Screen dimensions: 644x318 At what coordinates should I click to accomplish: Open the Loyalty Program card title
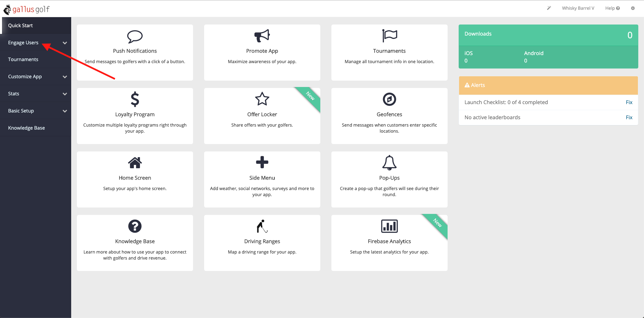coord(135,115)
